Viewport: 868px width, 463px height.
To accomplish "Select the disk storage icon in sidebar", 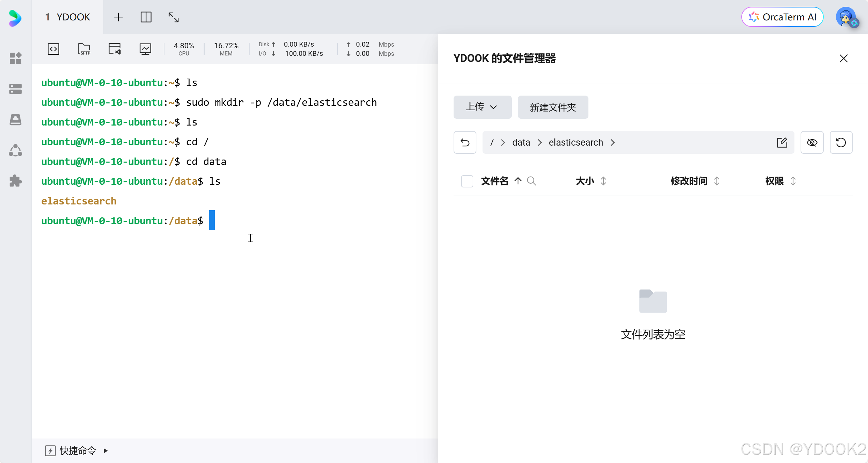I will 15,119.
